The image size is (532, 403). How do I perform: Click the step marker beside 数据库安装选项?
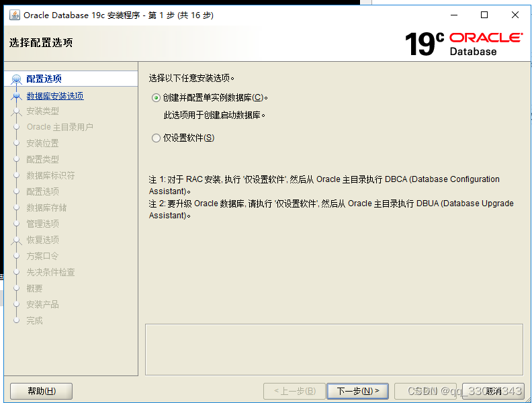click(x=16, y=96)
